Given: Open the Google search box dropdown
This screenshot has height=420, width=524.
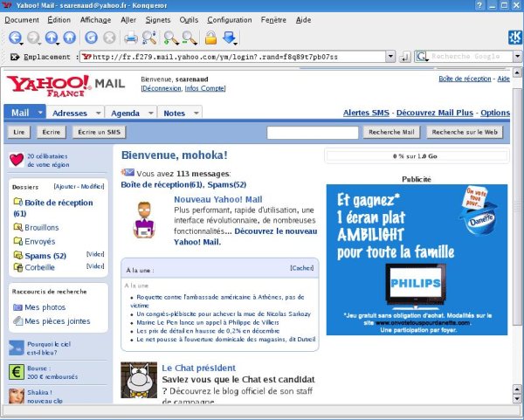Looking at the screenshot, I should (x=517, y=57).
